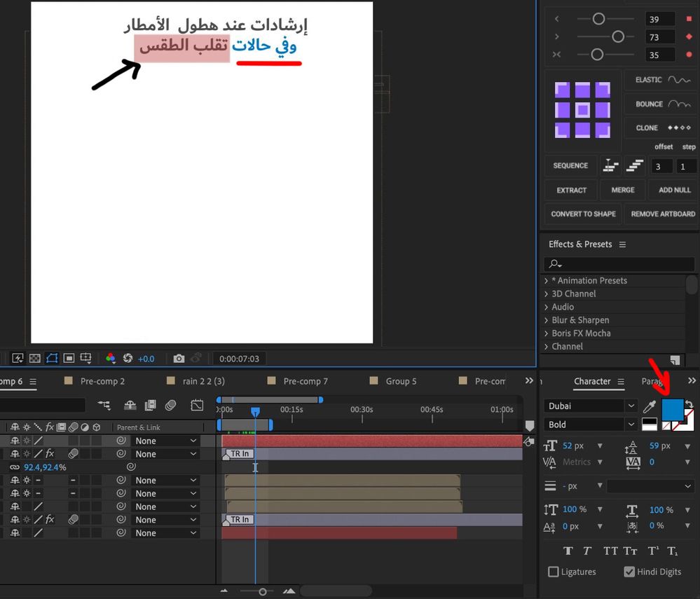Apply Faux Italic text style
This screenshot has width=700, height=599.
[587, 551]
